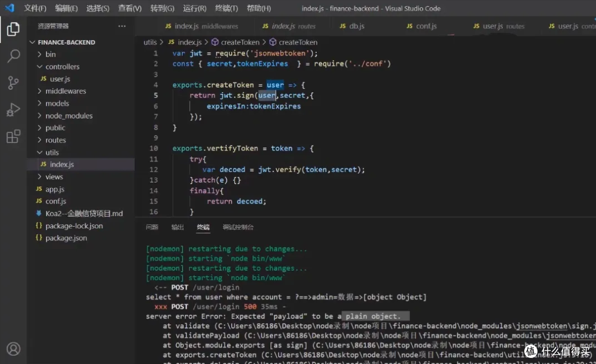Expand the models folder
This screenshot has height=364, width=596.
[x=39, y=103]
